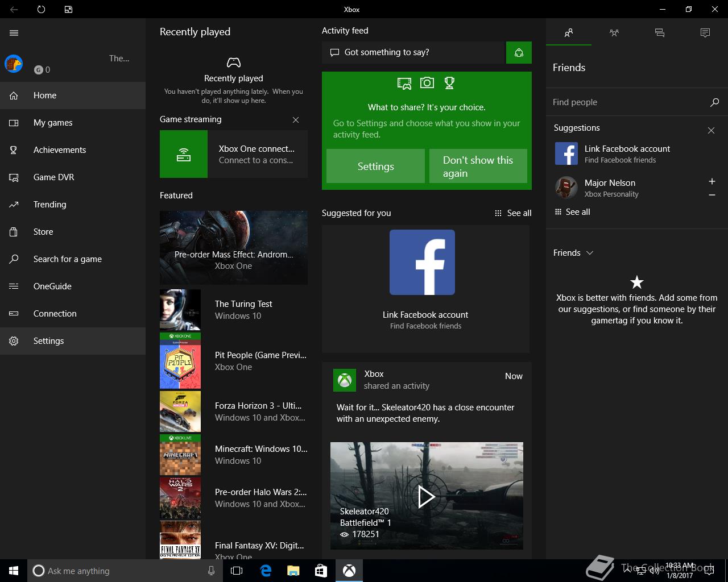Switch to Parties tab icon

click(x=614, y=33)
